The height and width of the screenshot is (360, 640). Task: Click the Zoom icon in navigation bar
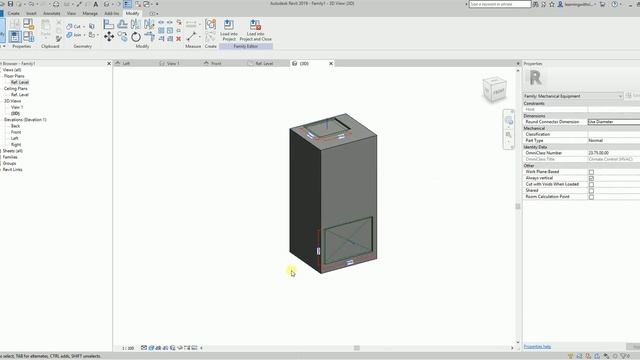coord(509,135)
